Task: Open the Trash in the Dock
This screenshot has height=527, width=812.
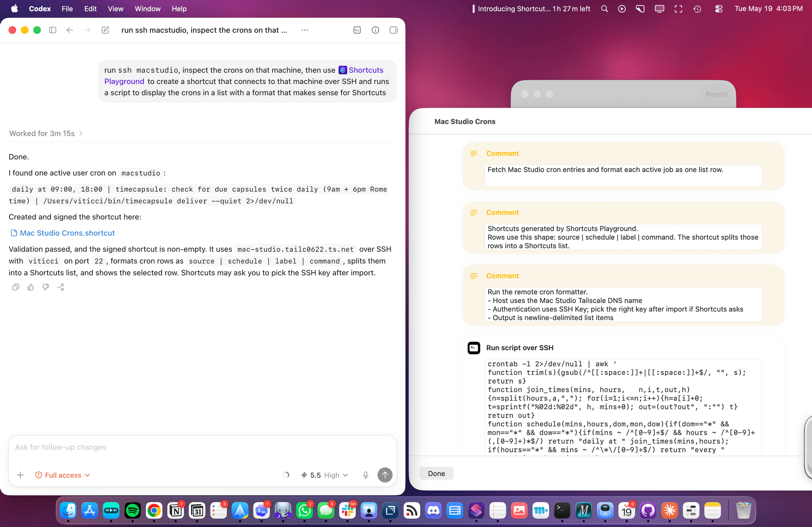Action: pos(743,511)
